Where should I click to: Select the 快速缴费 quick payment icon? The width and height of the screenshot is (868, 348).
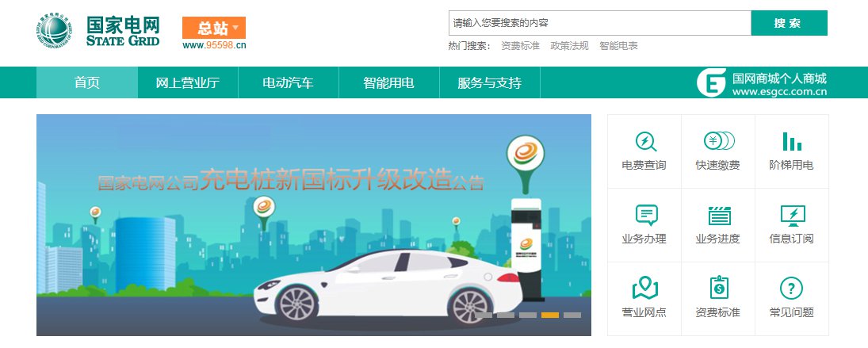tap(718, 141)
